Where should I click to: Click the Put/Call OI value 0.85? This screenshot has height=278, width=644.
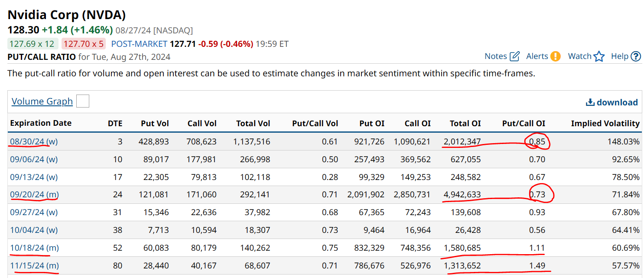tap(537, 141)
